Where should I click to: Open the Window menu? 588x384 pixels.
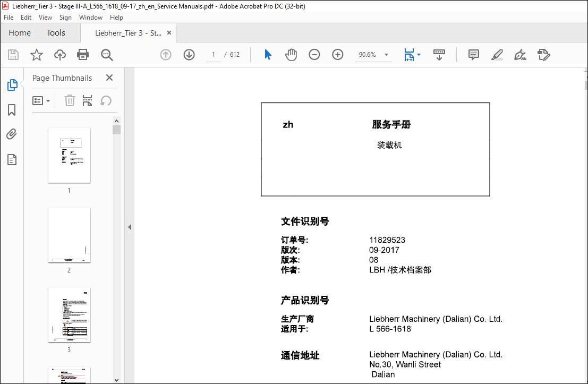(x=91, y=17)
